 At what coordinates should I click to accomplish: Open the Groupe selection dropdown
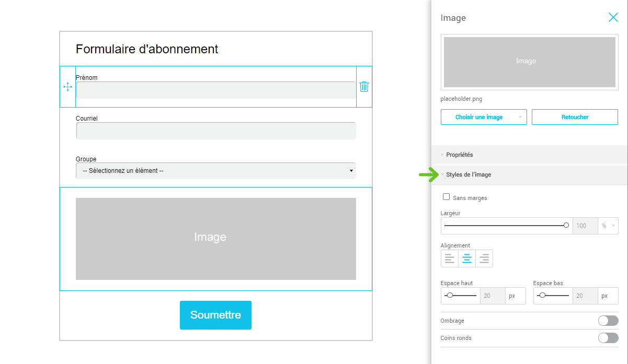pyautogui.click(x=215, y=171)
